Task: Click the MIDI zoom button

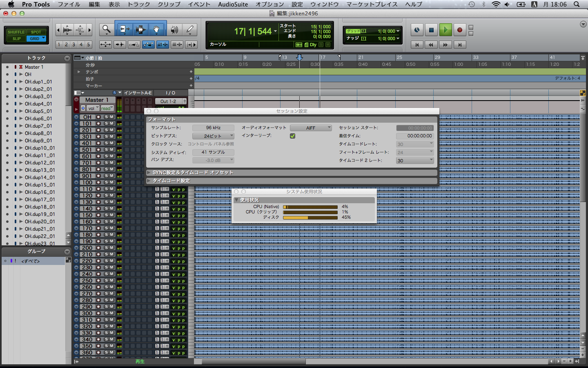Action: [x=80, y=29]
